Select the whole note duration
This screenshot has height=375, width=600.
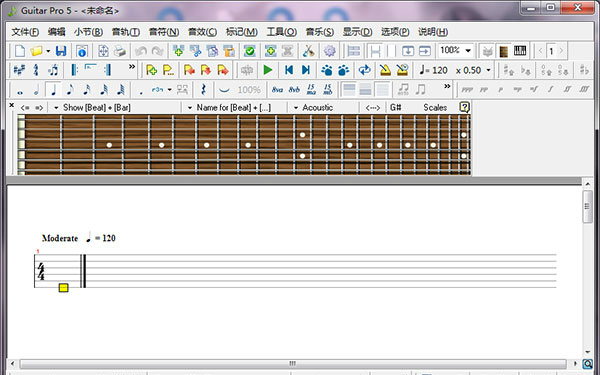pyautogui.click(x=20, y=90)
